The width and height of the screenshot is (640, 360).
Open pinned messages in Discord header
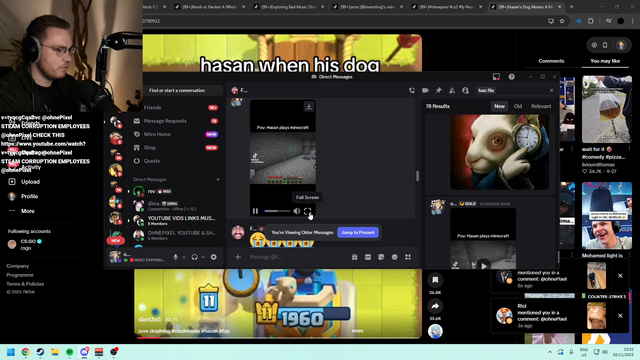pyautogui.click(x=439, y=90)
